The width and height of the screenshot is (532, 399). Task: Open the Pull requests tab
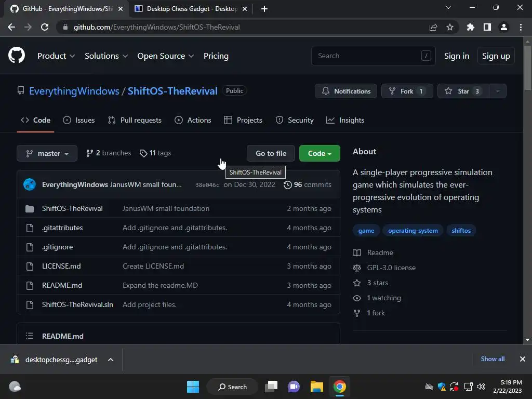135,120
